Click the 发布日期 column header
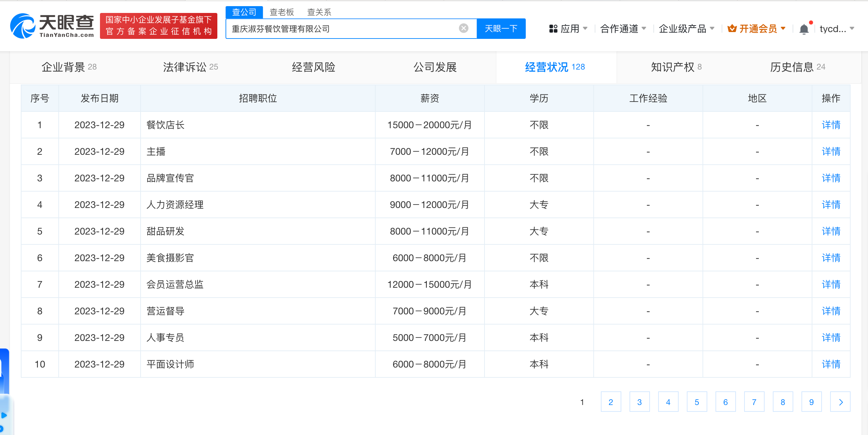The height and width of the screenshot is (435, 868). pyautogui.click(x=100, y=99)
